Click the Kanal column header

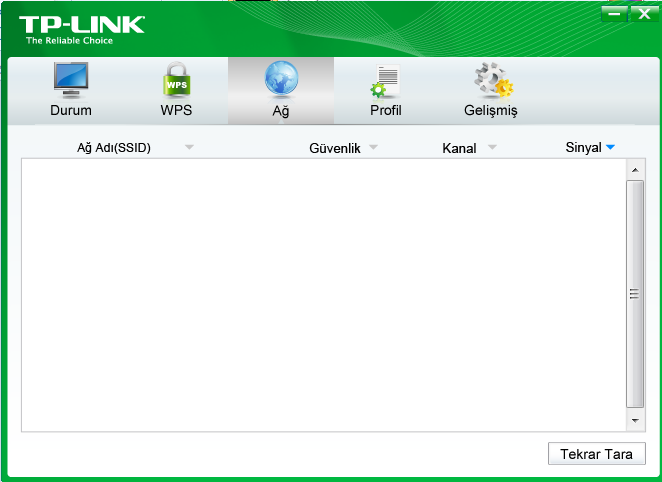point(459,148)
